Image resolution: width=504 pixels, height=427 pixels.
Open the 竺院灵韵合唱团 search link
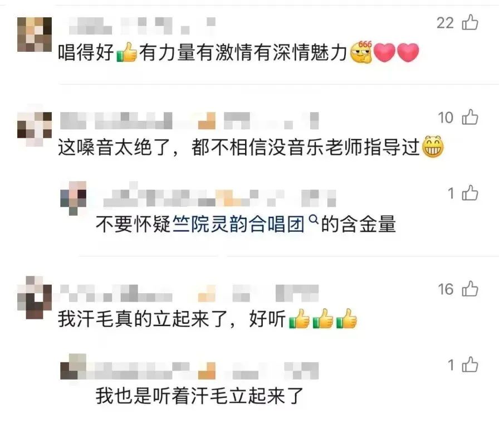tap(238, 224)
